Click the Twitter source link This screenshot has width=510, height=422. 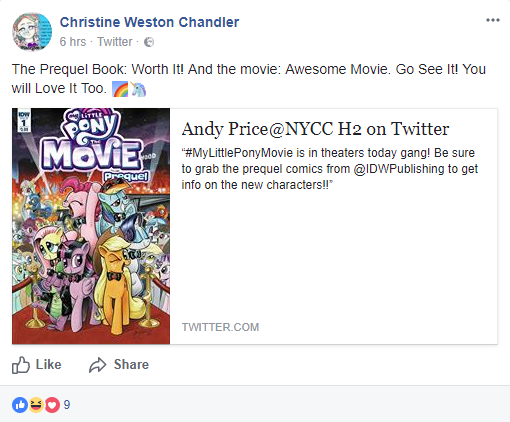click(115, 42)
